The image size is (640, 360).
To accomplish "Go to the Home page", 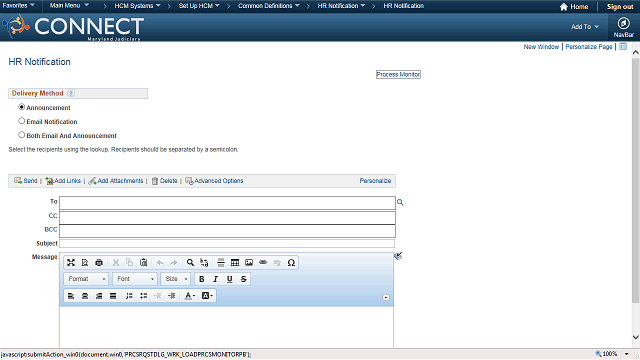I will pos(574,7).
